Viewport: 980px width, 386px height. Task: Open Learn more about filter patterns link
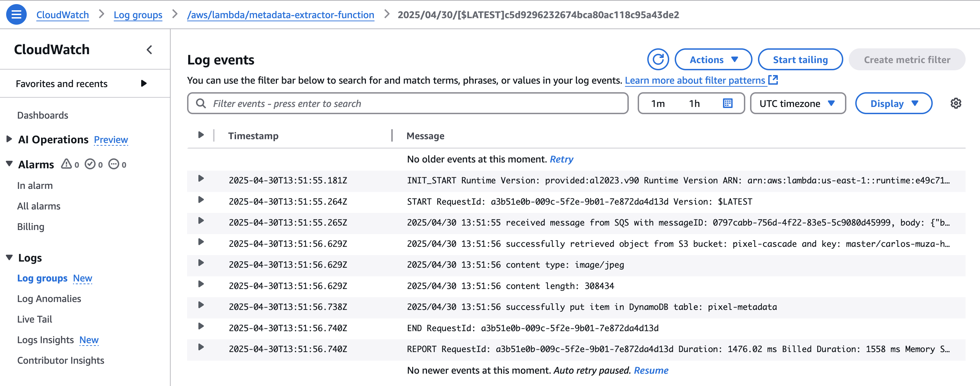pos(695,80)
